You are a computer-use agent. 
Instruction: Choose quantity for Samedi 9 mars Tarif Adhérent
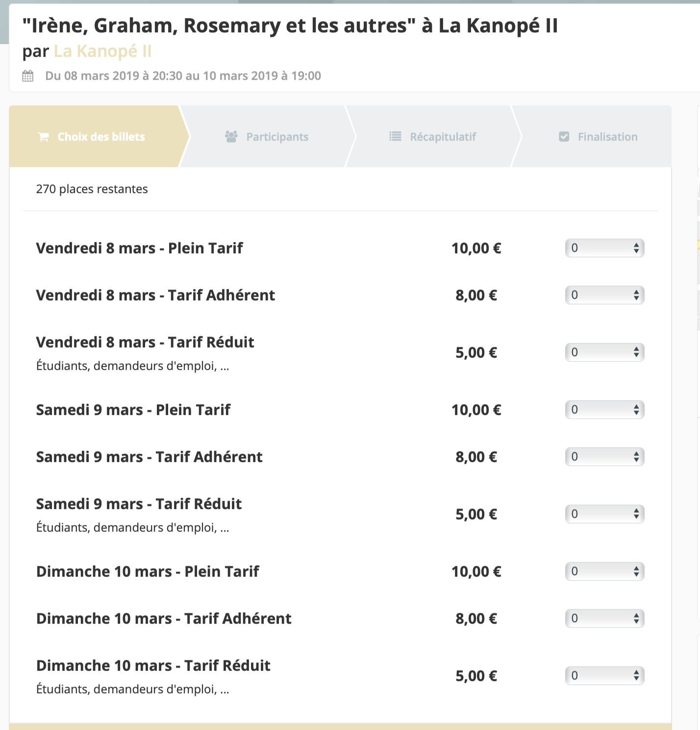pyautogui.click(x=604, y=457)
